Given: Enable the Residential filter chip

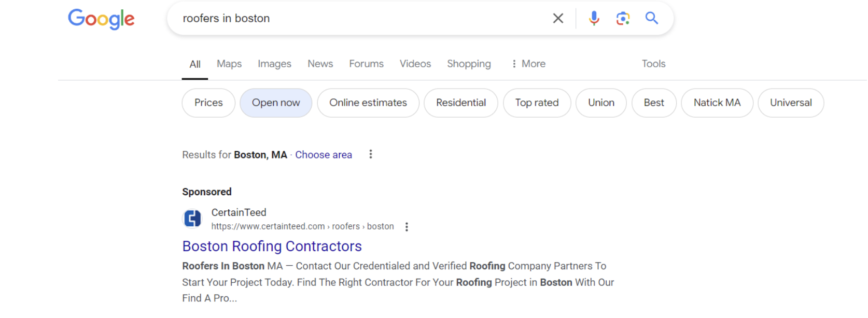Looking at the screenshot, I should coord(460,103).
